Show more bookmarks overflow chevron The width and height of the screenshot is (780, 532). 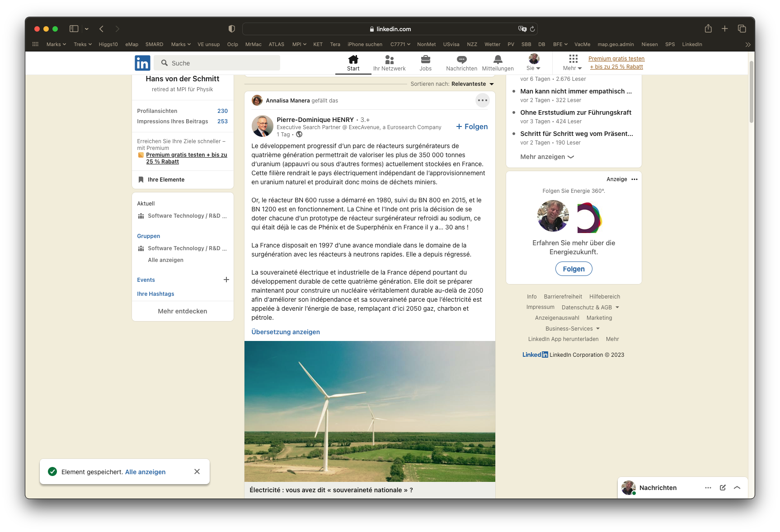point(748,44)
